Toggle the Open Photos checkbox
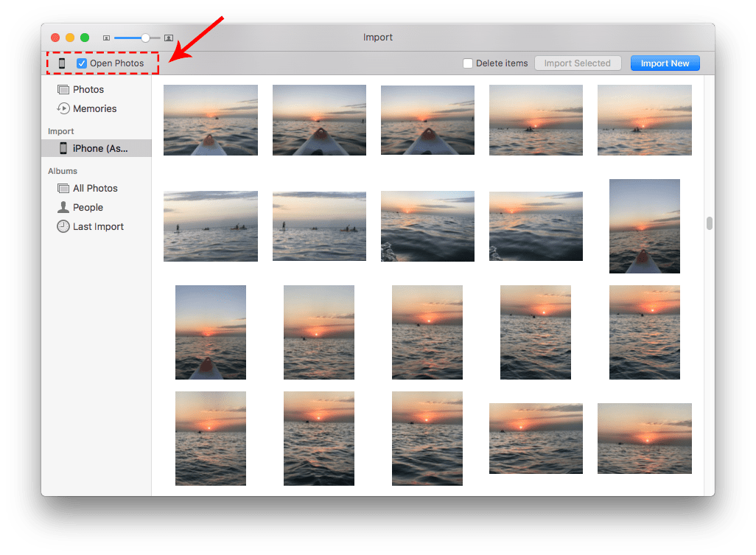Screen dimensions: 756x555 point(82,63)
